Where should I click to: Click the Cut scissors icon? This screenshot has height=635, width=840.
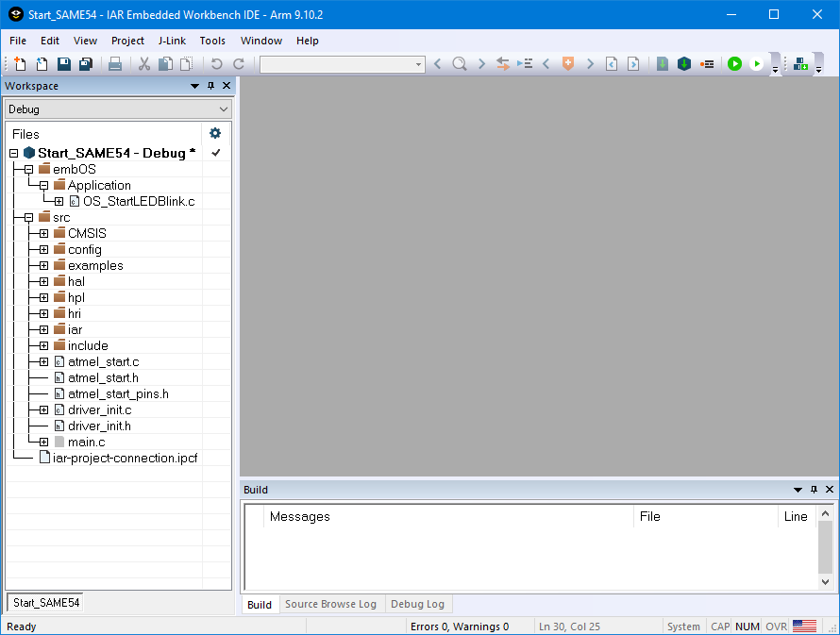(144, 64)
